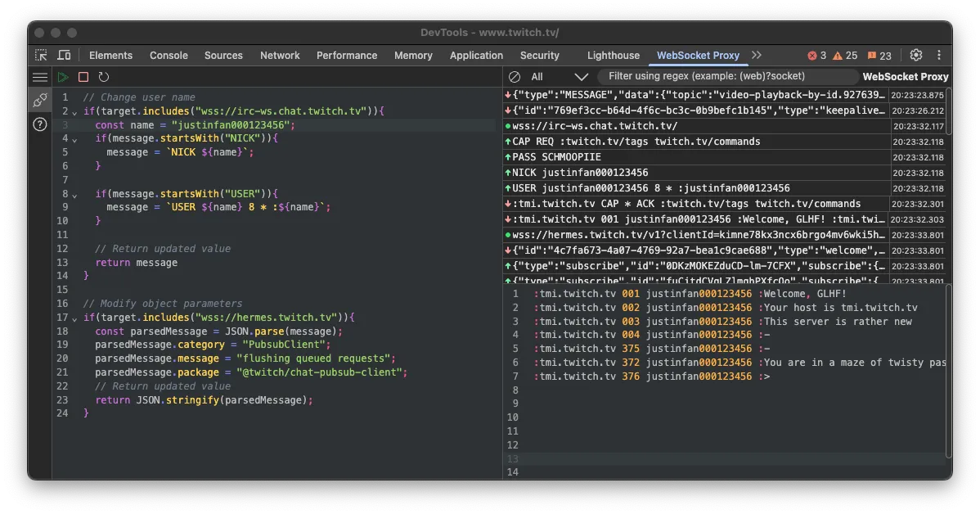Switch to the Network tab
This screenshot has width=980, height=514.
280,55
